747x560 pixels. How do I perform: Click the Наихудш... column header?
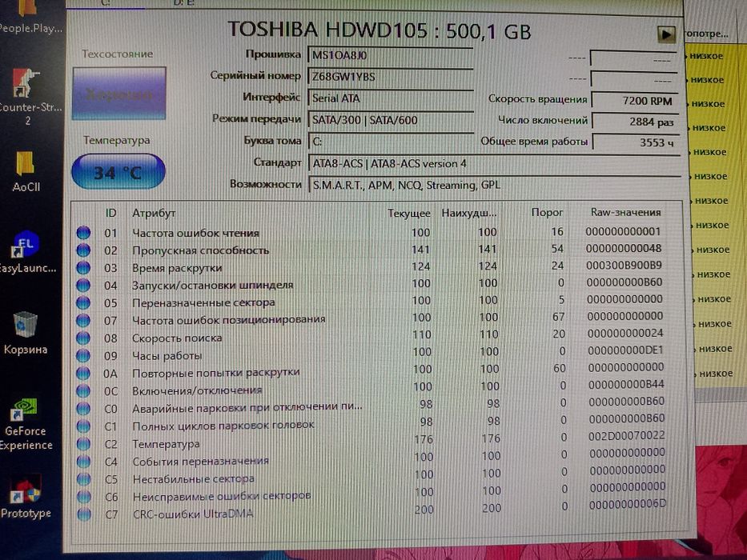(469, 213)
